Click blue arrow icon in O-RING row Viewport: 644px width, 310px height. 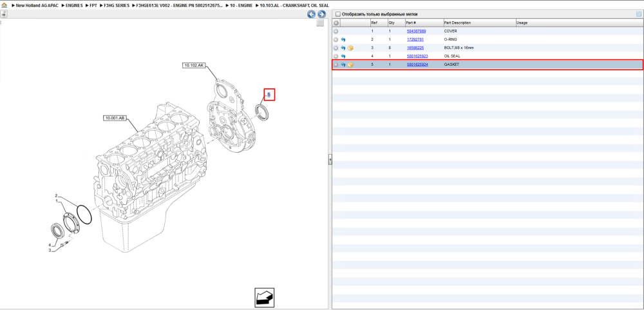click(343, 40)
